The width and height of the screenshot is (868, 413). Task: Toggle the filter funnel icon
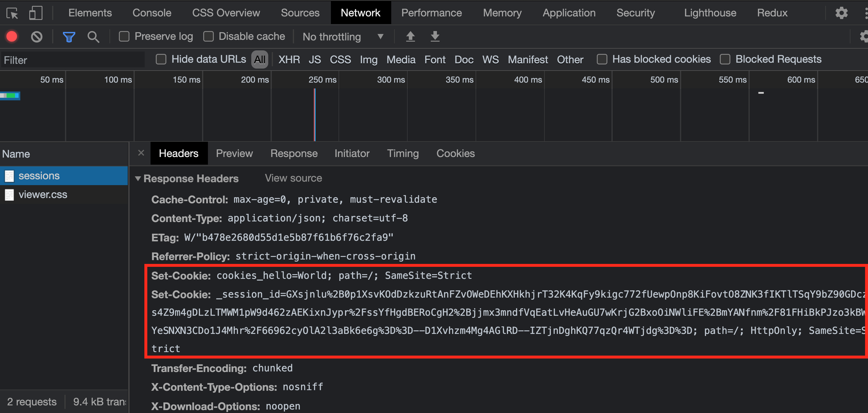tap(69, 36)
